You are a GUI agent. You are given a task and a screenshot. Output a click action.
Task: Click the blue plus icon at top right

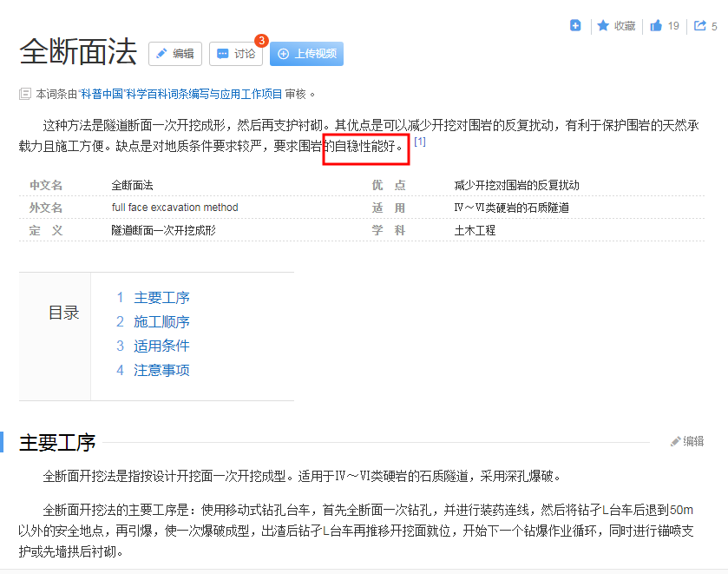[575, 26]
